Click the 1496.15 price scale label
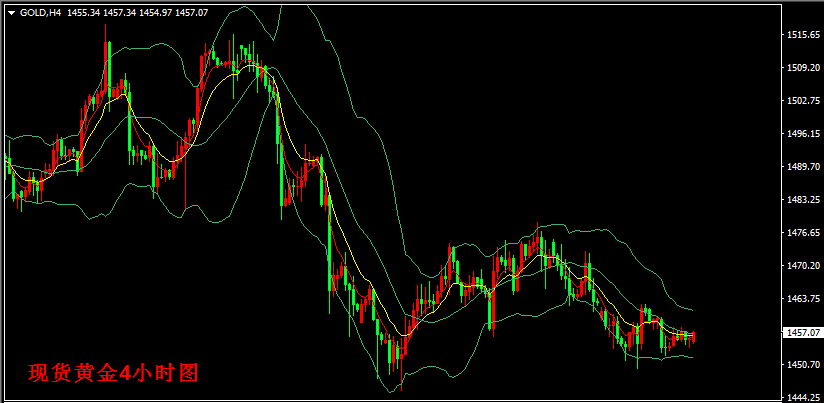This screenshot has width=824, height=403. pyautogui.click(x=804, y=134)
